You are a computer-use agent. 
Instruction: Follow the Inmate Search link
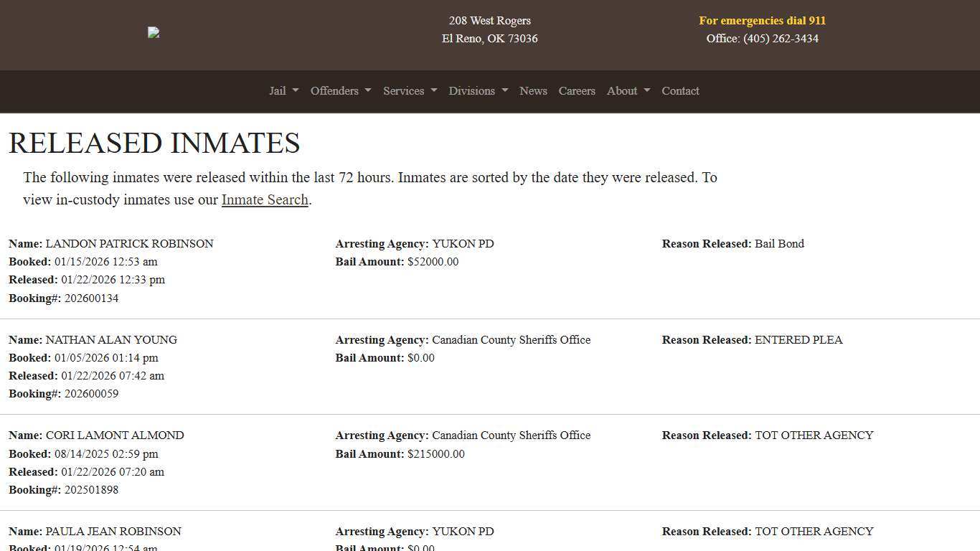pos(264,199)
